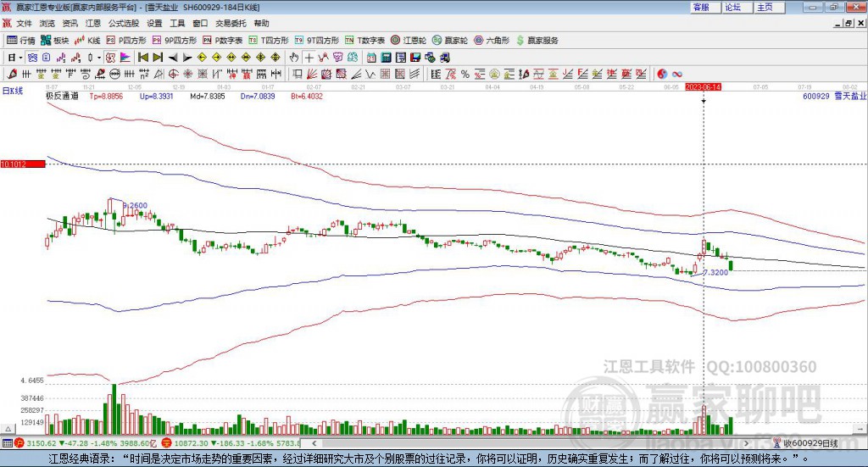Open the 帮助 menu

[x=261, y=23]
